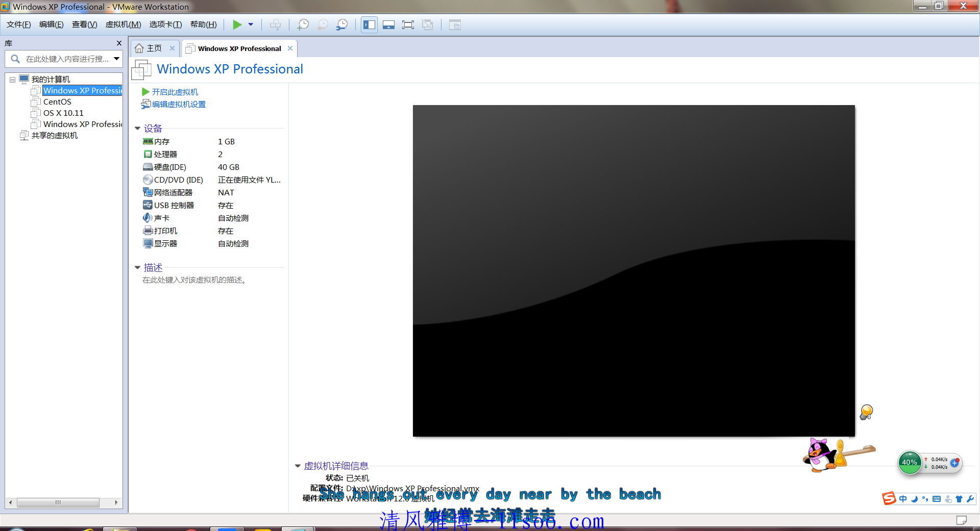Toggle the Sogou half/full-width moon icon
Screen dimensions: 980x531
[x=914, y=499]
